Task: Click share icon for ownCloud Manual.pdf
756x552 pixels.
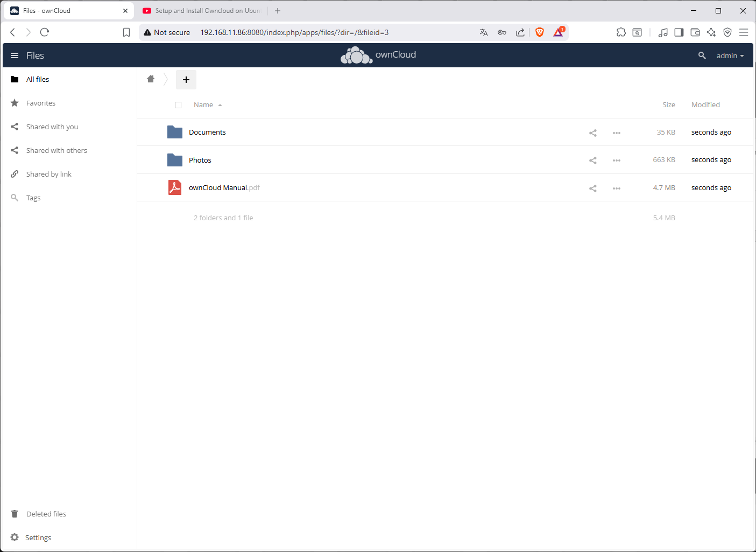Action: 592,188
